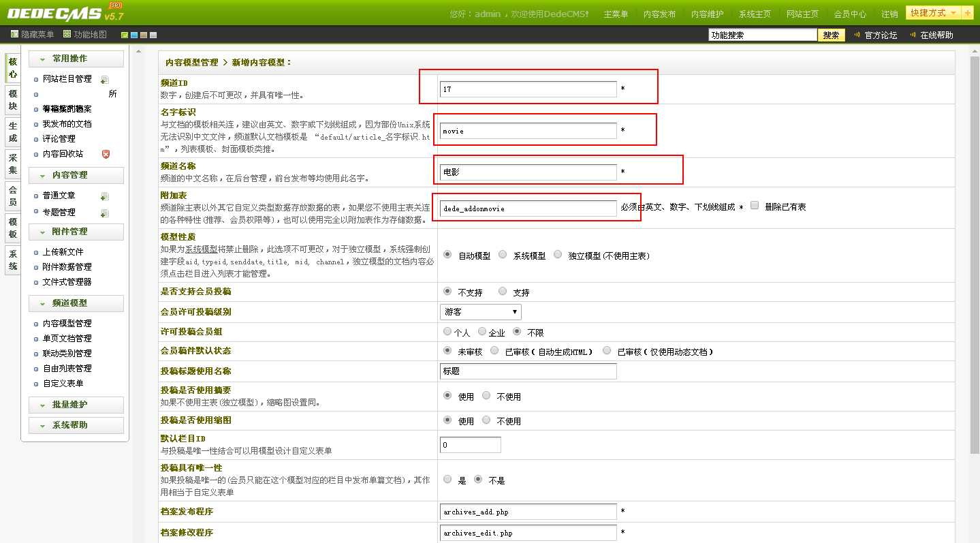
Task: Choose 不使用 for 投稿是否使用缩图
Action: (486, 420)
